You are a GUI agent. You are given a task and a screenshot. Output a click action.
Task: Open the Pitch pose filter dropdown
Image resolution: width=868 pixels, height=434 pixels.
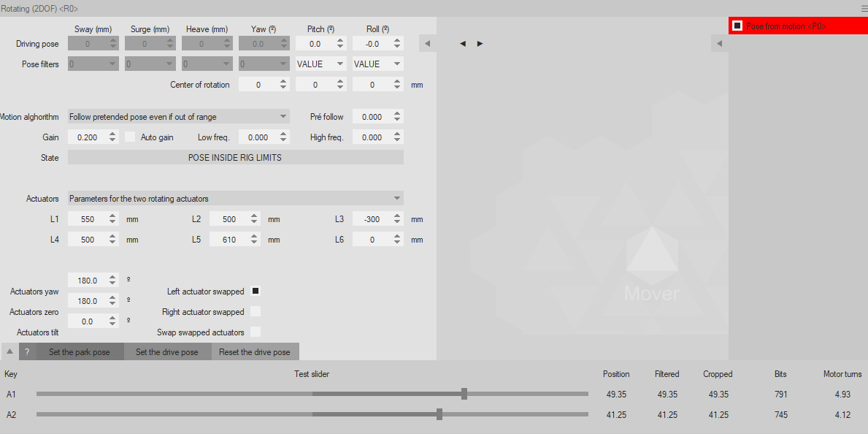[340, 64]
